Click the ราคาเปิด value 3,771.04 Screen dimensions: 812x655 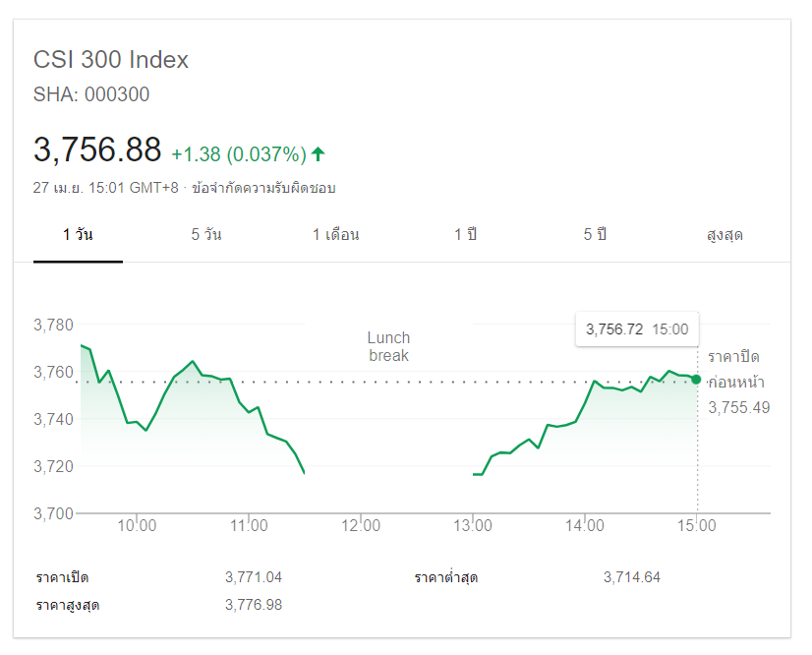254,577
